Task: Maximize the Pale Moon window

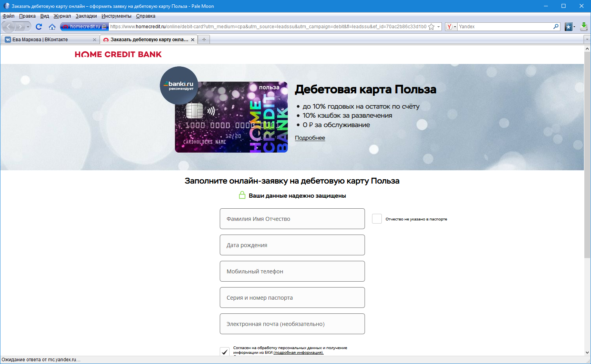Action: (564, 6)
